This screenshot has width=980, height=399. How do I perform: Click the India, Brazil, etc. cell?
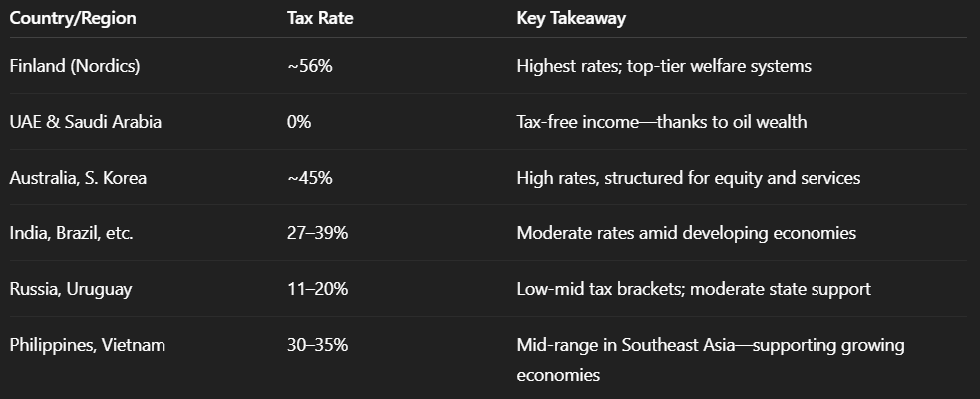[71, 233]
